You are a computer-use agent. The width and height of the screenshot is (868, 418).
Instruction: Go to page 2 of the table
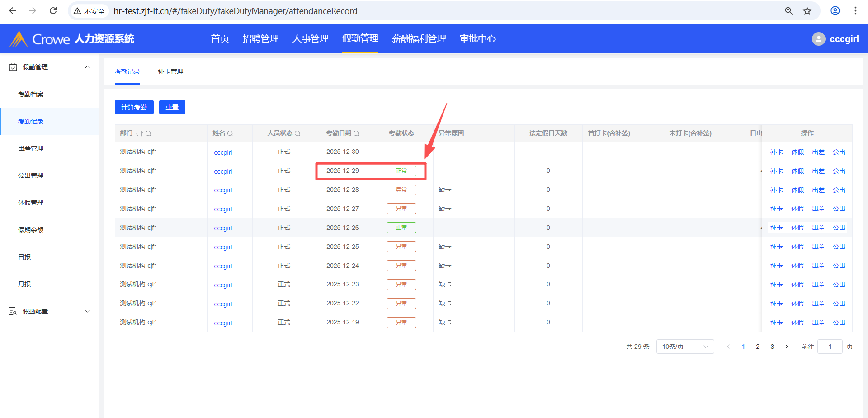[x=758, y=347]
